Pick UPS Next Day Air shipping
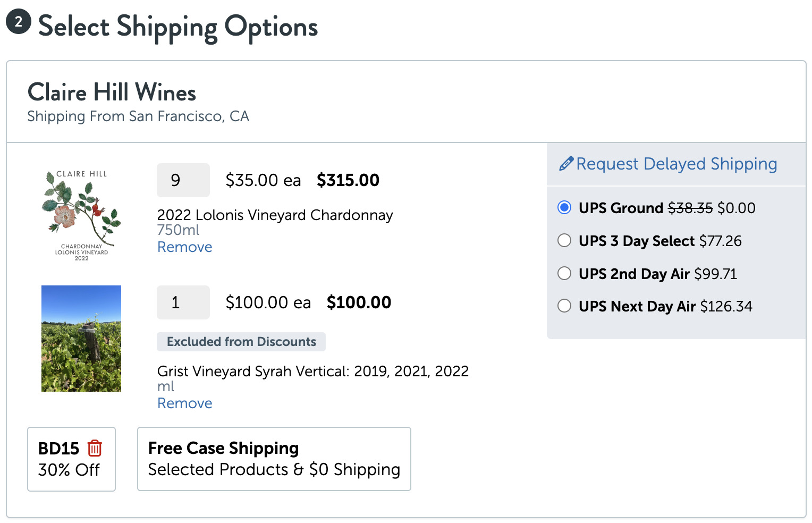This screenshot has height=523, width=812. point(564,306)
